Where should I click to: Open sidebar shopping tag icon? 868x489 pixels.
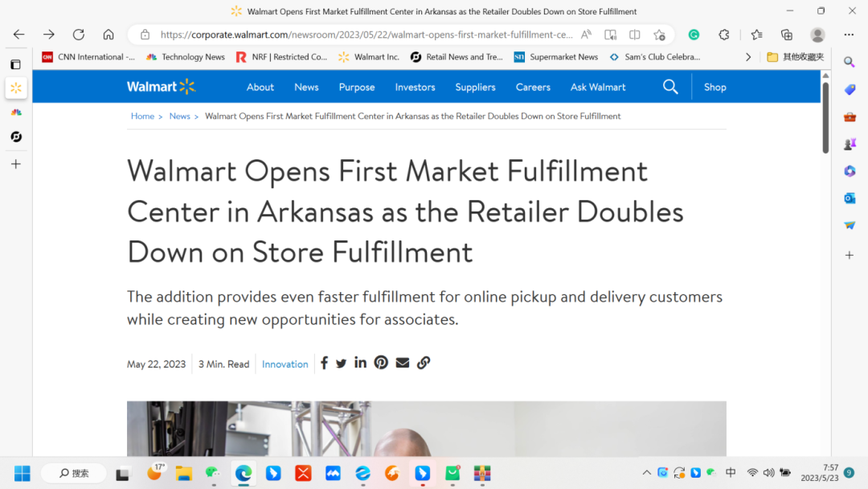click(x=850, y=89)
